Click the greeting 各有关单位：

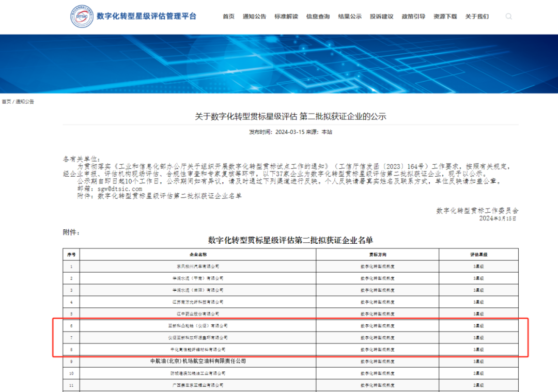82,159
